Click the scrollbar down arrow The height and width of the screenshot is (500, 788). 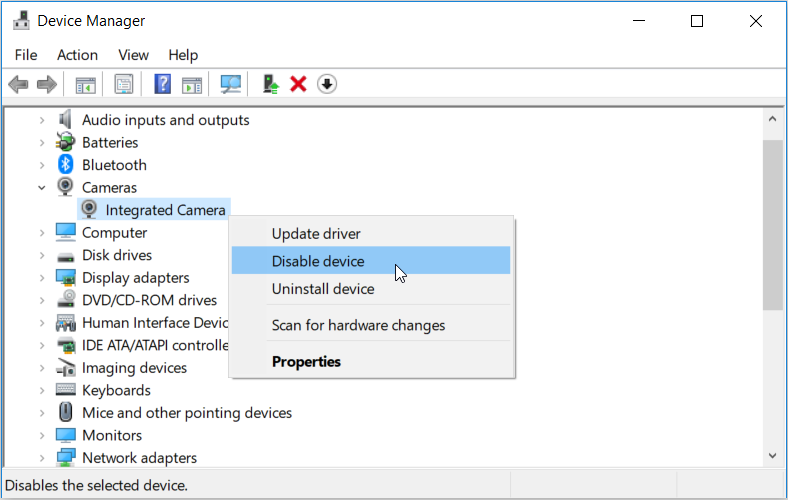772,456
